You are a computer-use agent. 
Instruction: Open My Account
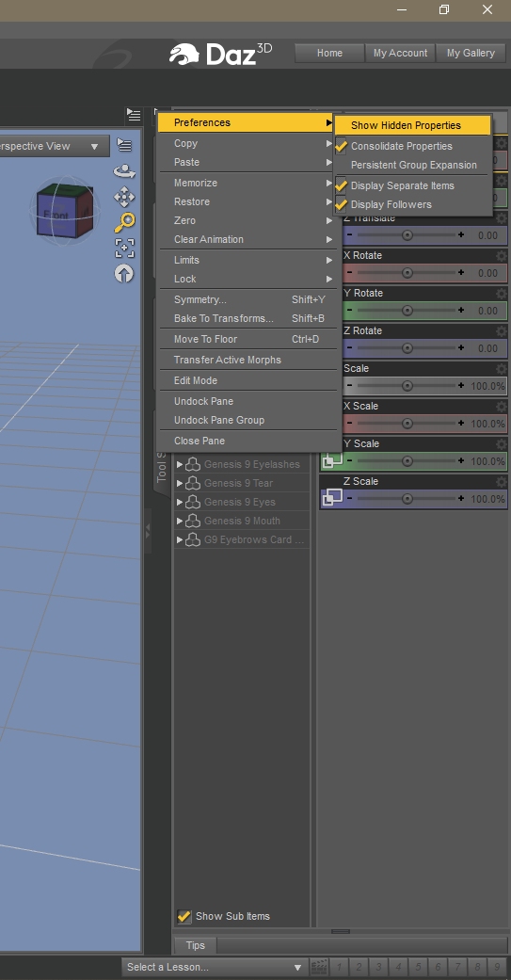[x=401, y=53]
